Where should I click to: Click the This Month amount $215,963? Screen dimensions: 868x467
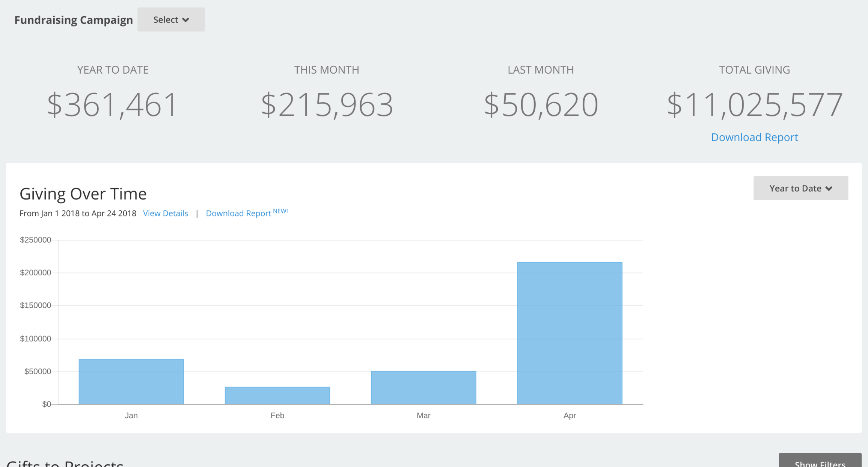pyautogui.click(x=327, y=105)
